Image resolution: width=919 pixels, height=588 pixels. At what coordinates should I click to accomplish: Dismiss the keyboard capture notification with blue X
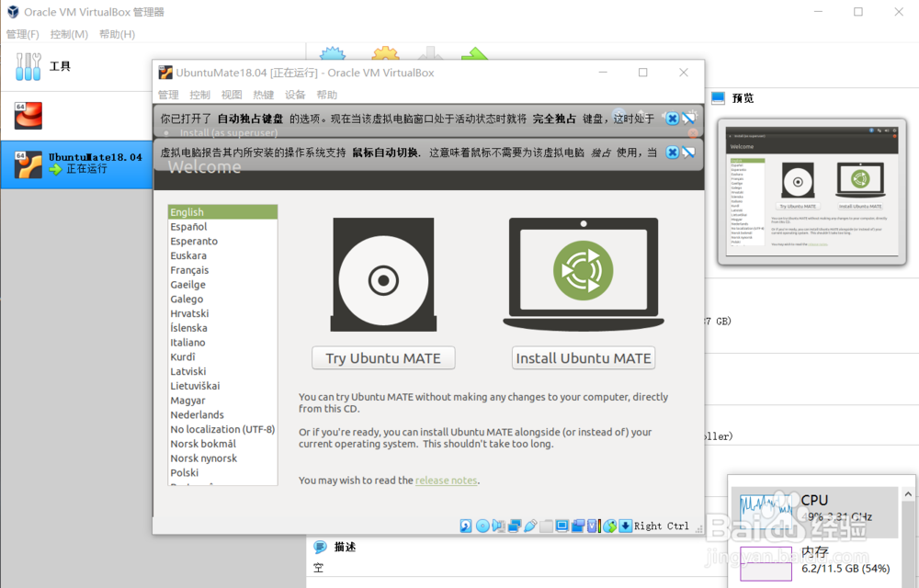pyautogui.click(x=673, y=119)
